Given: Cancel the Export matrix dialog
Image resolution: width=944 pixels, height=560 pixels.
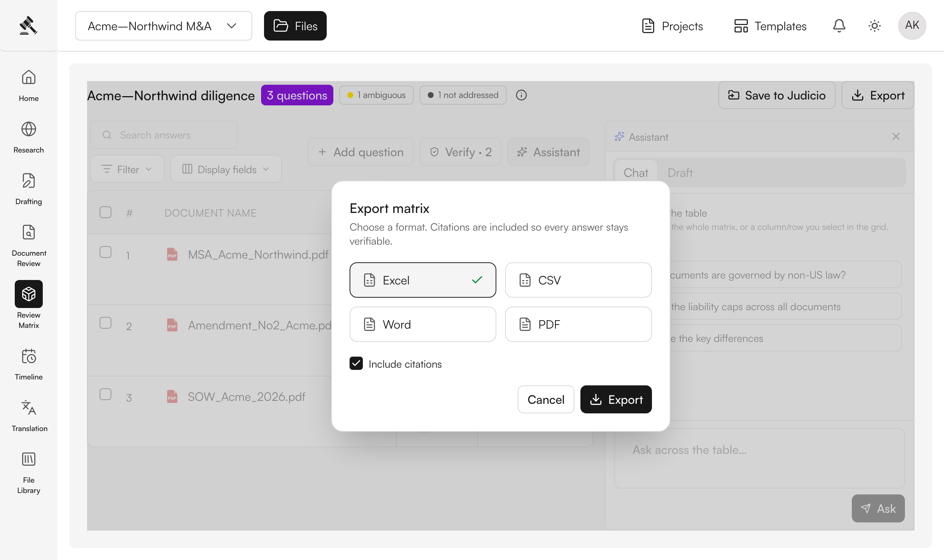Looking at the screenshot, I should pyautogui.click(x=546, y=399).
